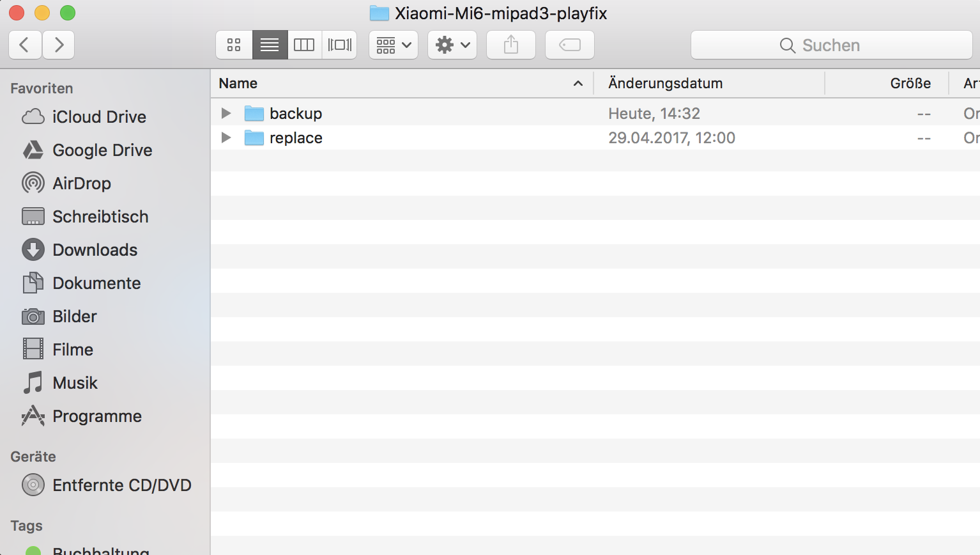Switch to Cover Flow view
This screenshot has height=555, width=980.
click(x=339, y=45)
